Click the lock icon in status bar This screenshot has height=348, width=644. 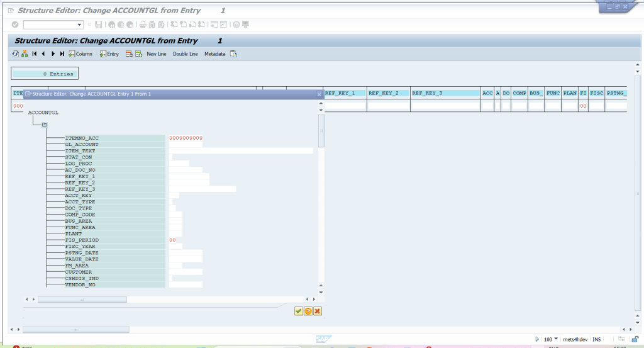pos(635,339)
